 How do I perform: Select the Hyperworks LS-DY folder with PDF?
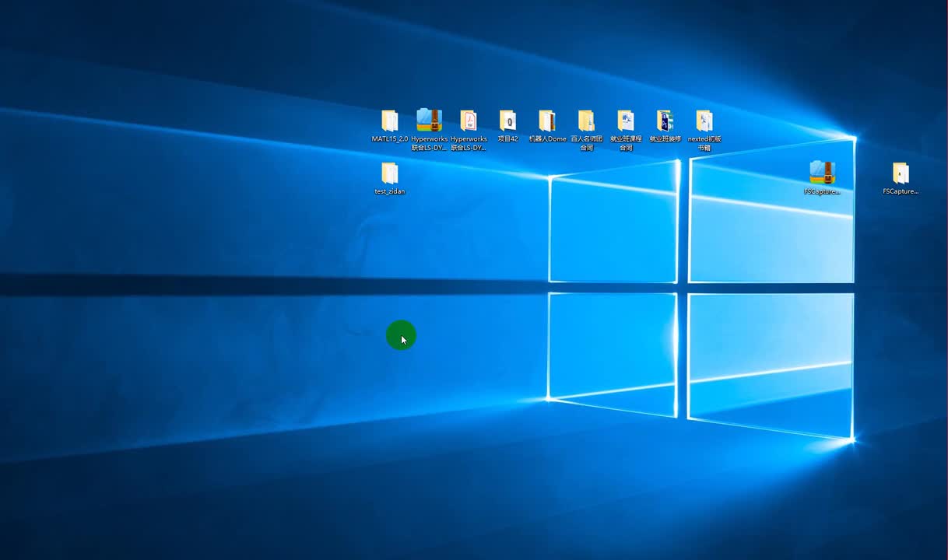(x=469, y=121)
